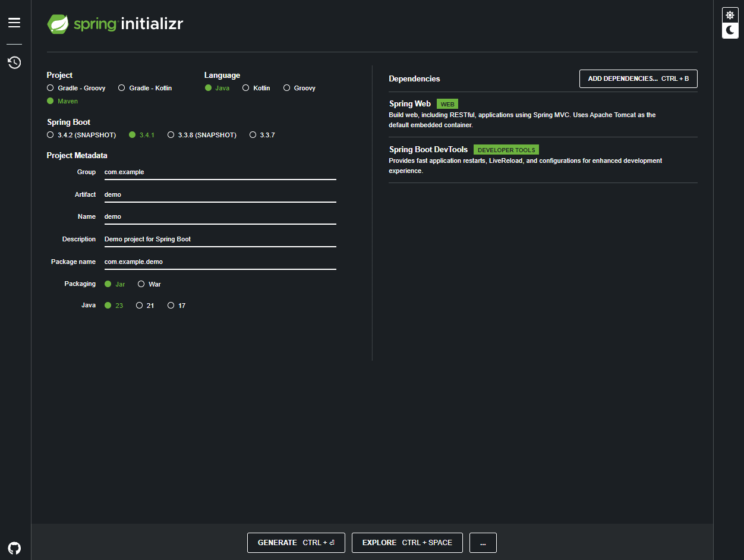744x560 pixels.
Task: Switch to light theme sun icon
Action: click(730, 15)
